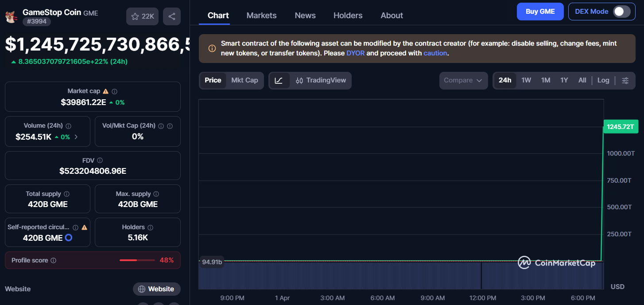Open the Volume (24h) info icon
The height and width of the screenshot is (305, 644).
(x=68, y=126)
